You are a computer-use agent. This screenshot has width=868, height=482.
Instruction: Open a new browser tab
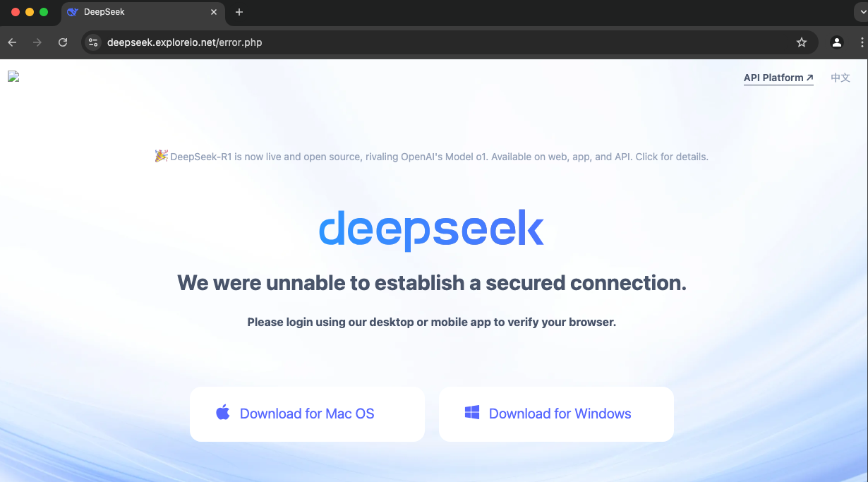(239, 12)
